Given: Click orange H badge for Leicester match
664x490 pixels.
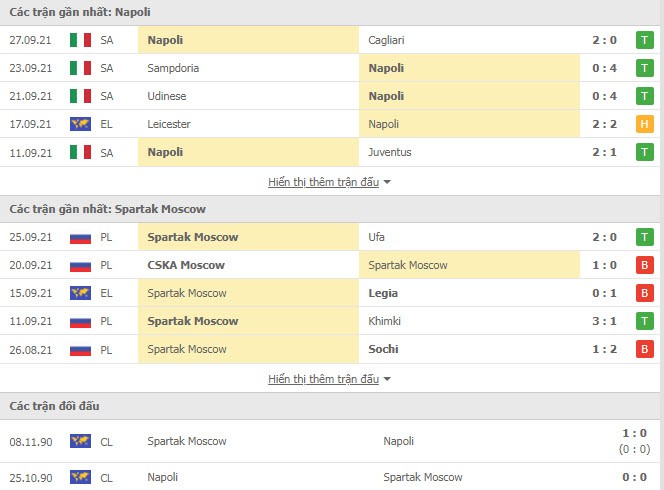Looking at the screenshot, I should coord(645,124).
